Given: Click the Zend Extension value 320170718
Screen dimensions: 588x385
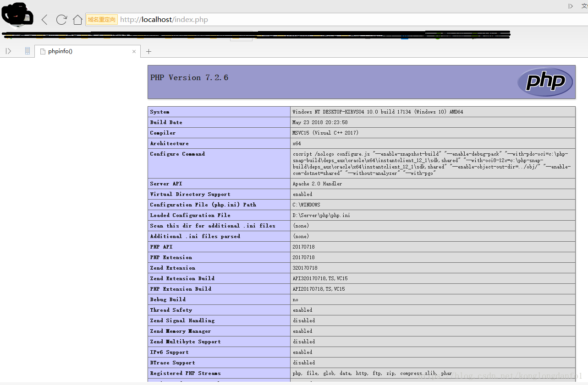Looking at the screenshot, I should (305, 268).
